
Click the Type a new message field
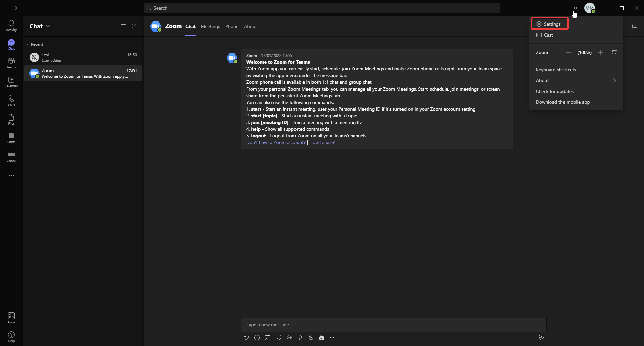coord(394,325)
